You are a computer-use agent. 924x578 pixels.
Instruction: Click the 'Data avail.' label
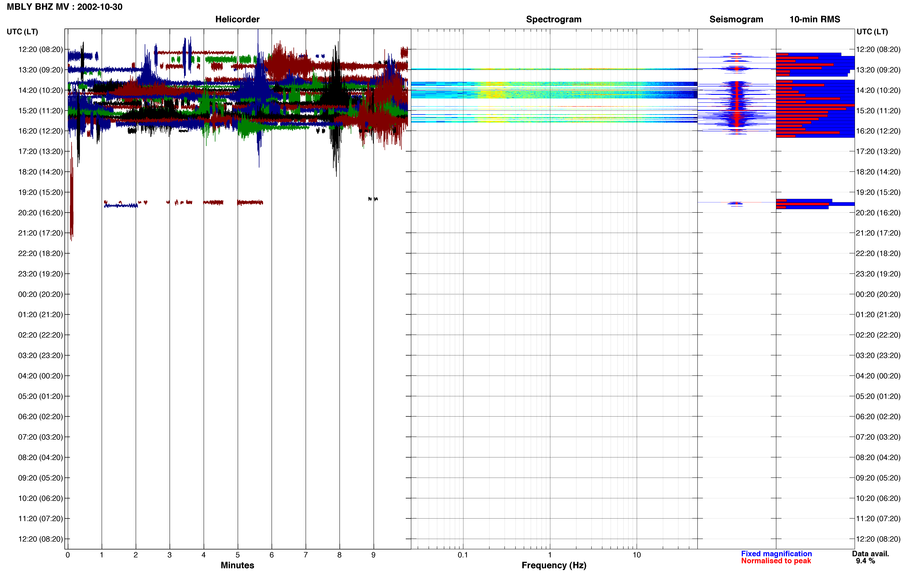[x=870, y=554]
